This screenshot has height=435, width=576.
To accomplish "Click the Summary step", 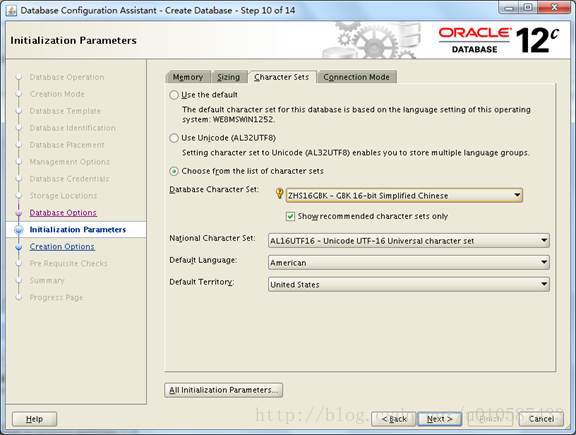I will pos(47,281).
